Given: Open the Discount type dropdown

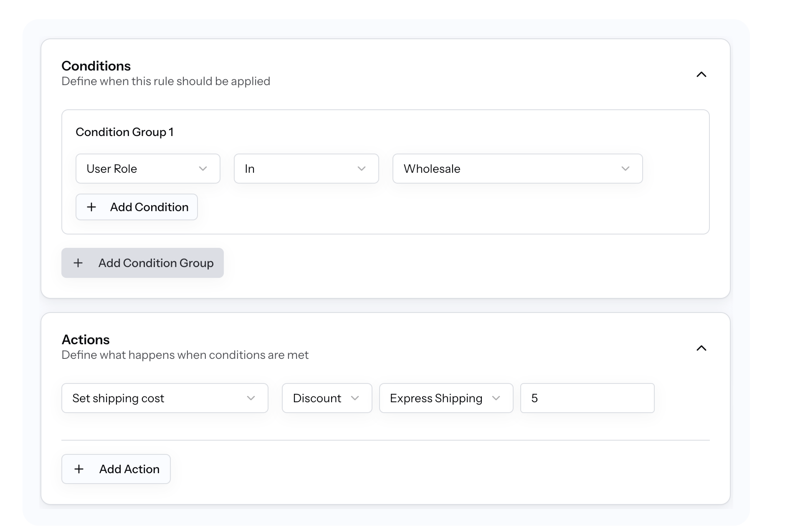Looking at the screenshot, I should click(x=327, y=398).
